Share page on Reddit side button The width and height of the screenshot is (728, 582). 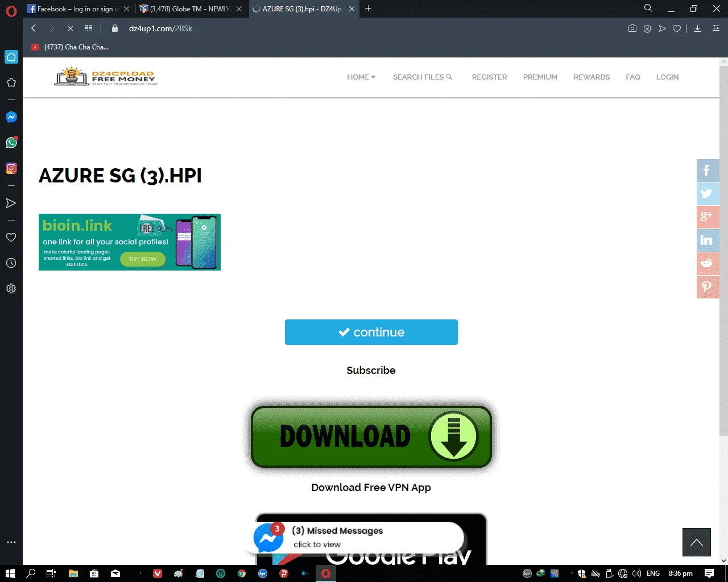click(x=708, y=263)
